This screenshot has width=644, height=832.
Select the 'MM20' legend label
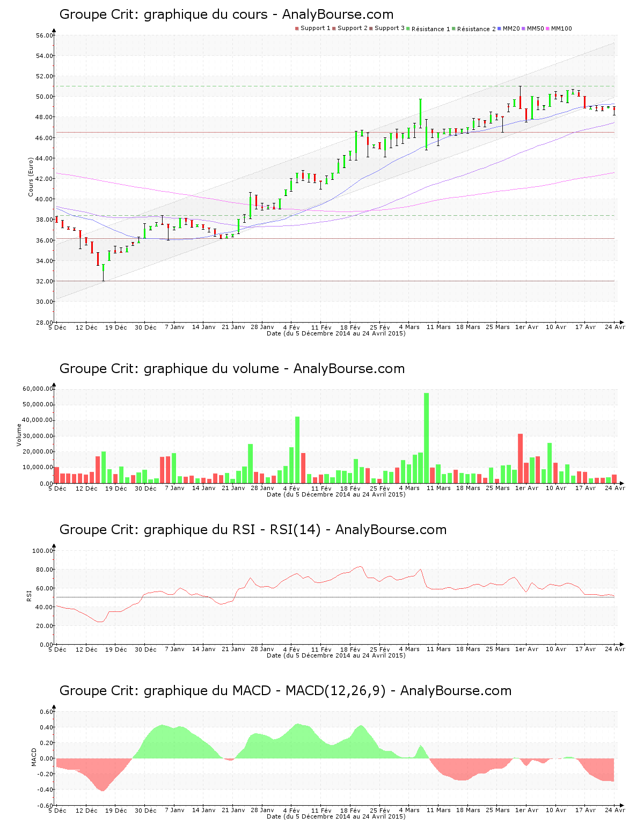511,28
